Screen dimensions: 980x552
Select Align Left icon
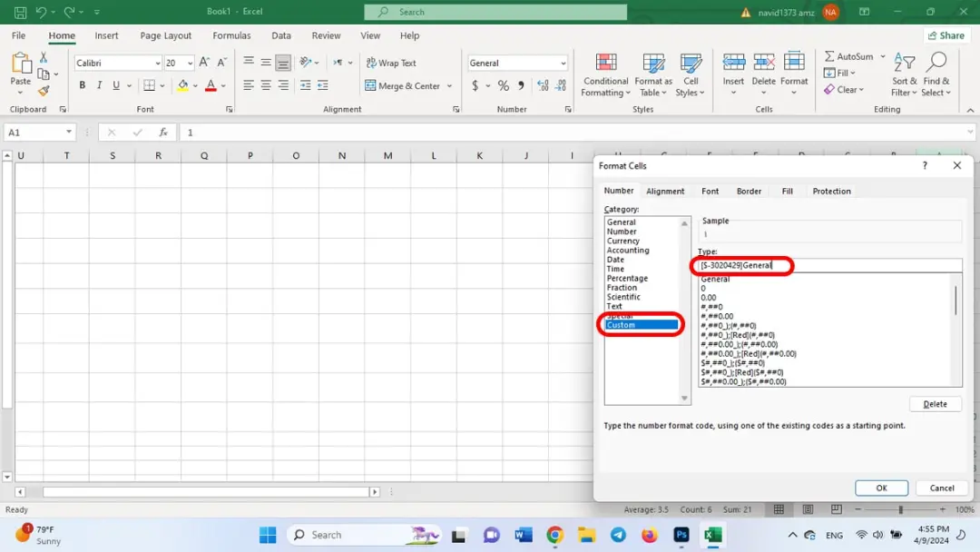[248, 85]
